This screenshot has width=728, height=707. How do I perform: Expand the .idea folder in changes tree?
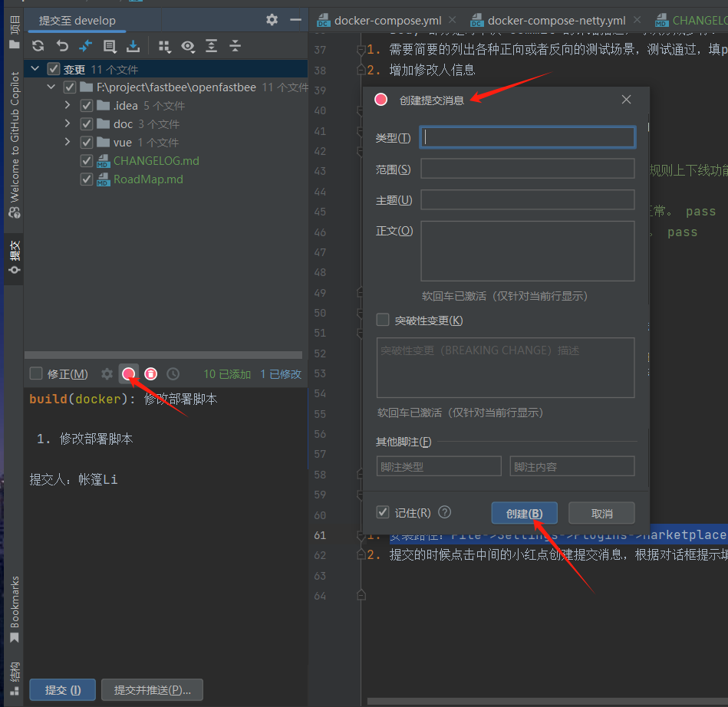pyautogui.click(x=68, y=104)
